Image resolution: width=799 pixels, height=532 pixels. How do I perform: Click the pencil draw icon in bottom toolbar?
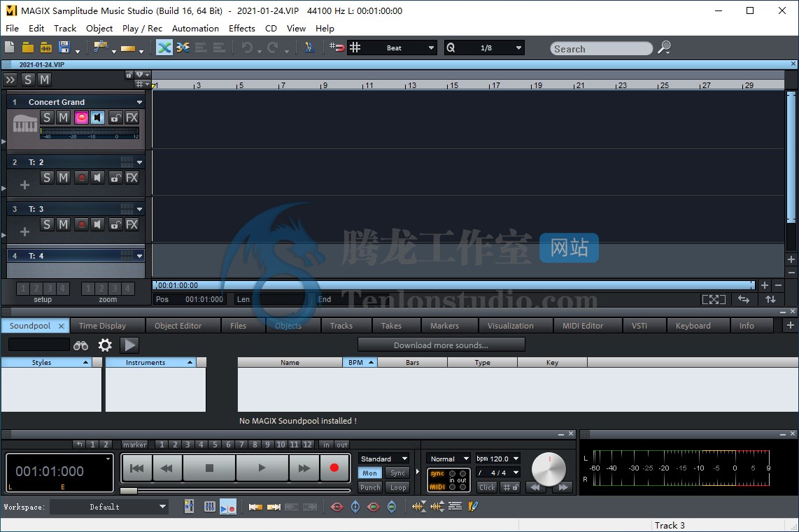[x=474, y=507]
